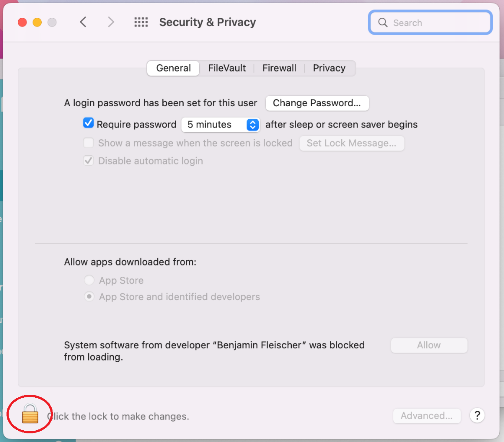Click the grid icon to show all preferences

141,22
